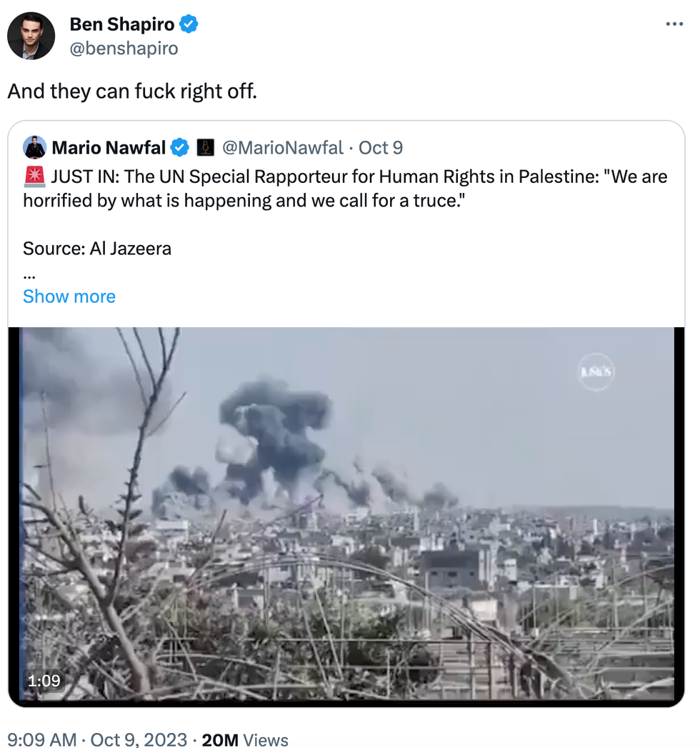Viewport: 700px width, 748px height.
Task: Click the 20M Views count
Action: click(x=245, y=740)
